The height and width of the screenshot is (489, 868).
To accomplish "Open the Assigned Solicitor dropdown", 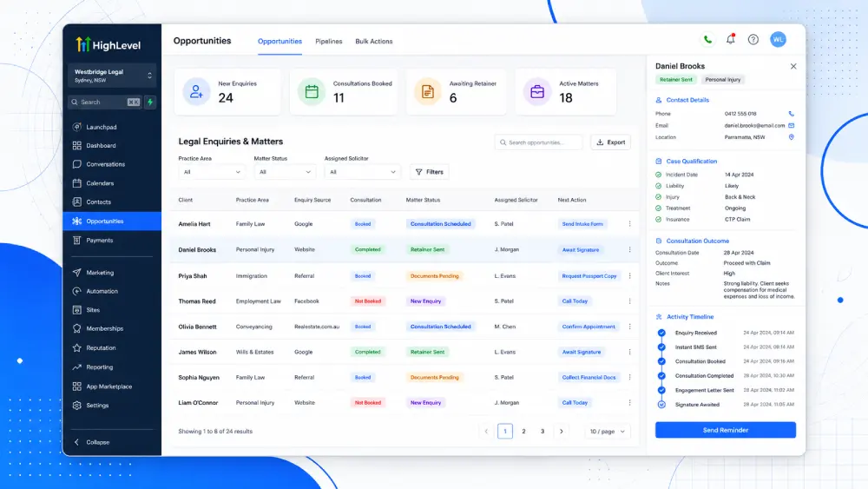I will tap(363, 172).
